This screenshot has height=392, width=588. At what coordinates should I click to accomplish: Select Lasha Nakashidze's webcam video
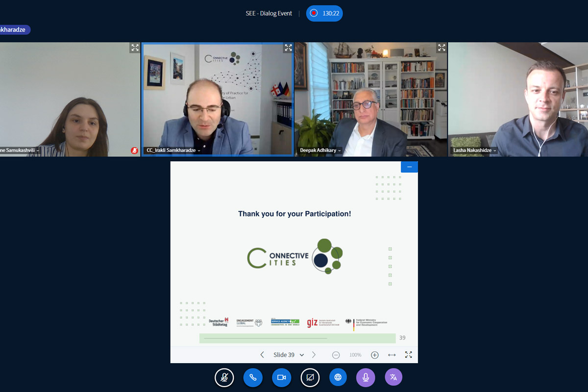coord(518,99)
